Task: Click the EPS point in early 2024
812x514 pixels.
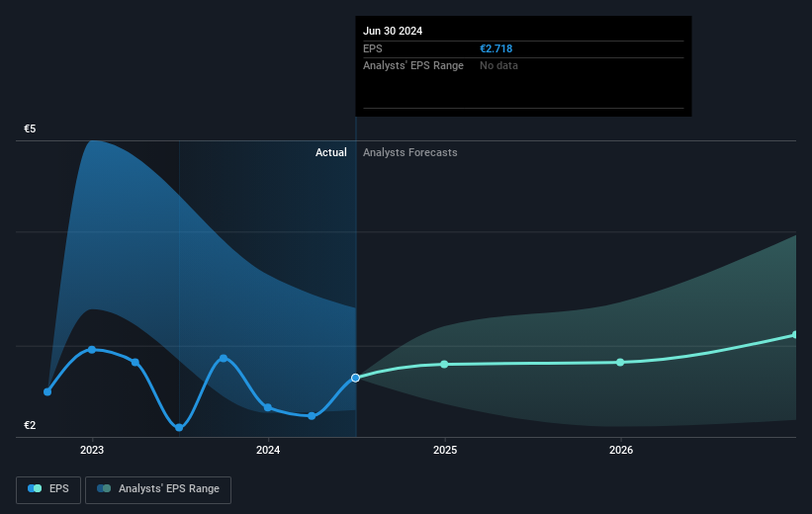Action: point(312,416)
